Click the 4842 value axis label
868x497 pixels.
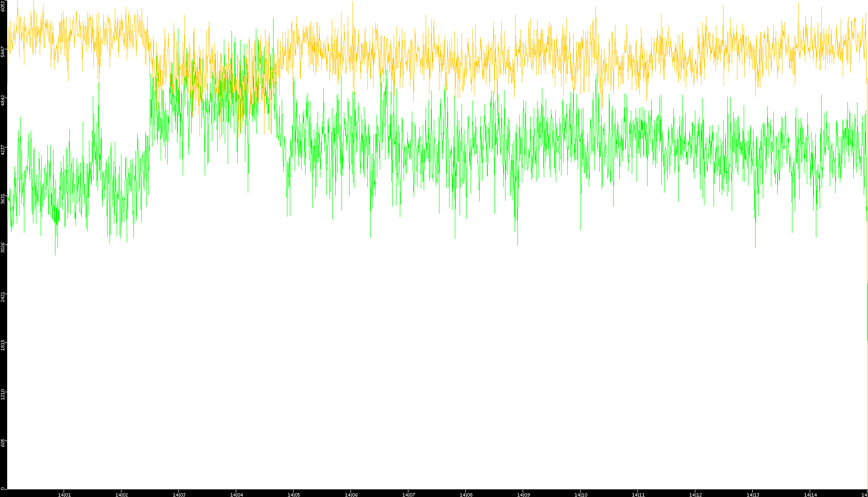click(3, 100)
